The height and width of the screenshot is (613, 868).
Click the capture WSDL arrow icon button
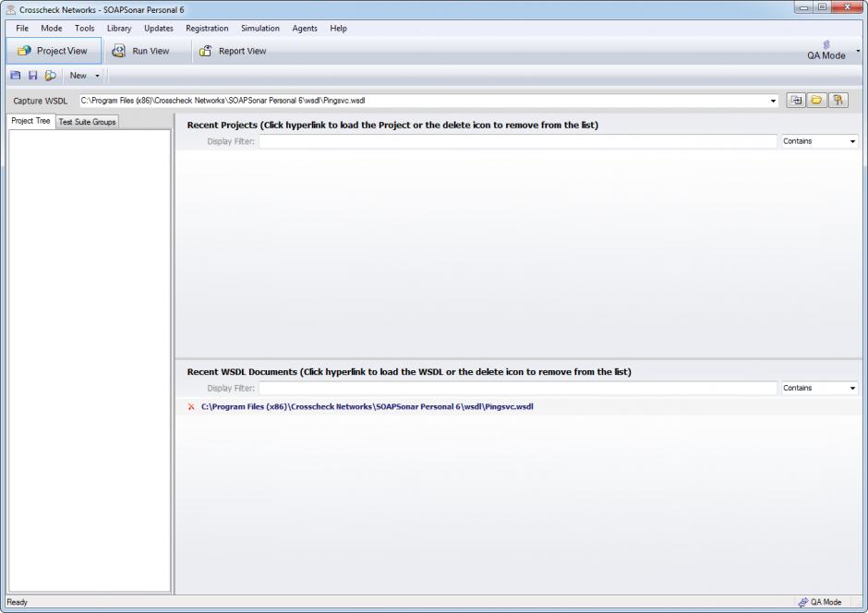[x=796, y=100]
